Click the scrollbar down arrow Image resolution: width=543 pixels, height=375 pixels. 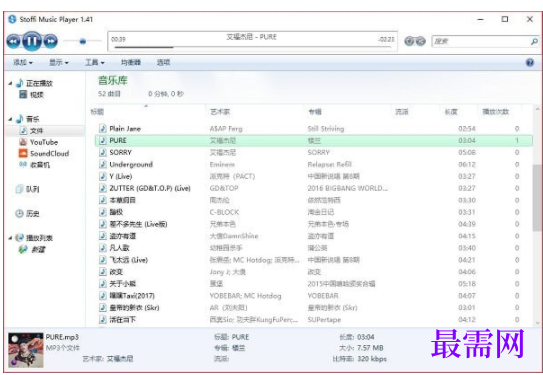coord(537,323)
